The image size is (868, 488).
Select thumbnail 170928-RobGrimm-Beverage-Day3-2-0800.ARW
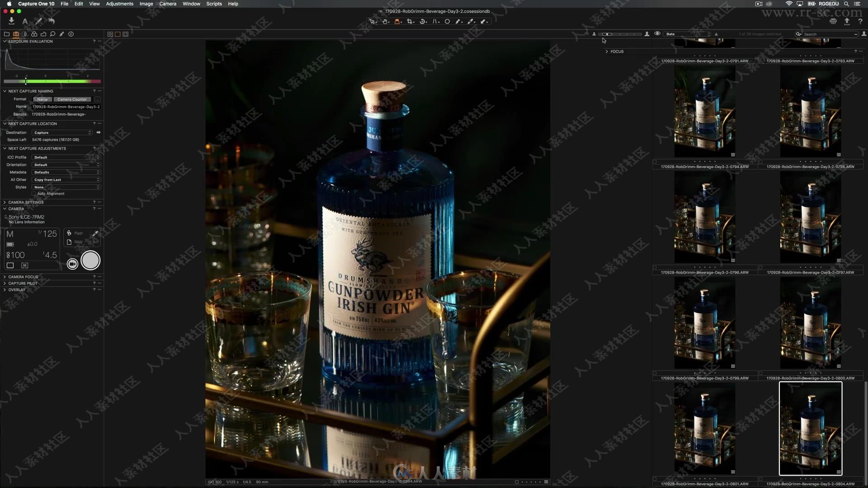pyautogui.click(x=811, y=323)
